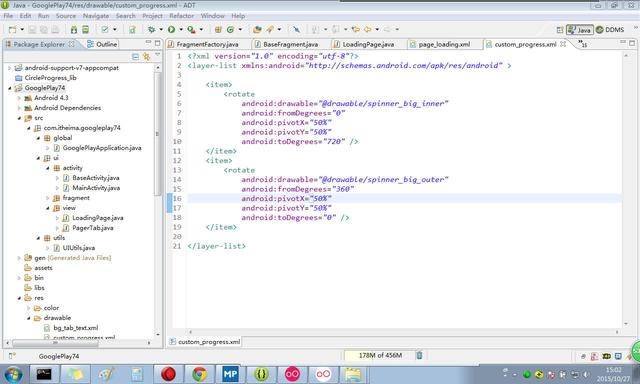Collapse the res folder
The height and width of the screenshot is (384, 640).
(19, 298)
